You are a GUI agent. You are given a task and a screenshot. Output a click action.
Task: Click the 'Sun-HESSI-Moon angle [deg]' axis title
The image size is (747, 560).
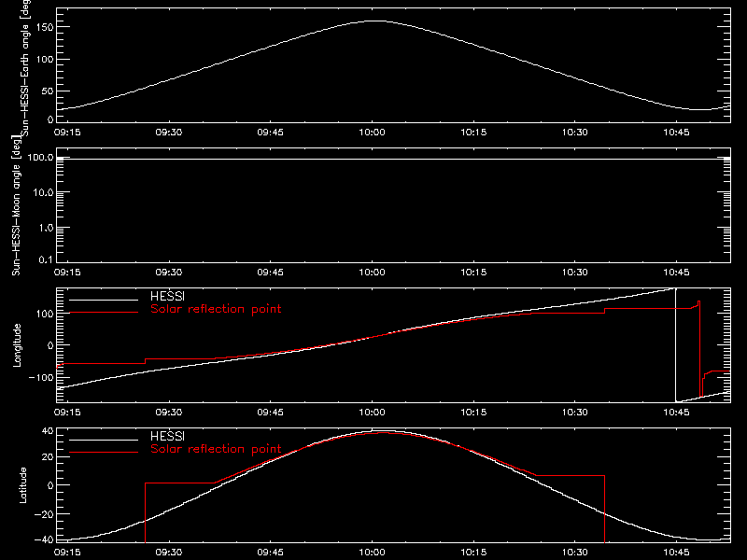[x=16, y=204]
